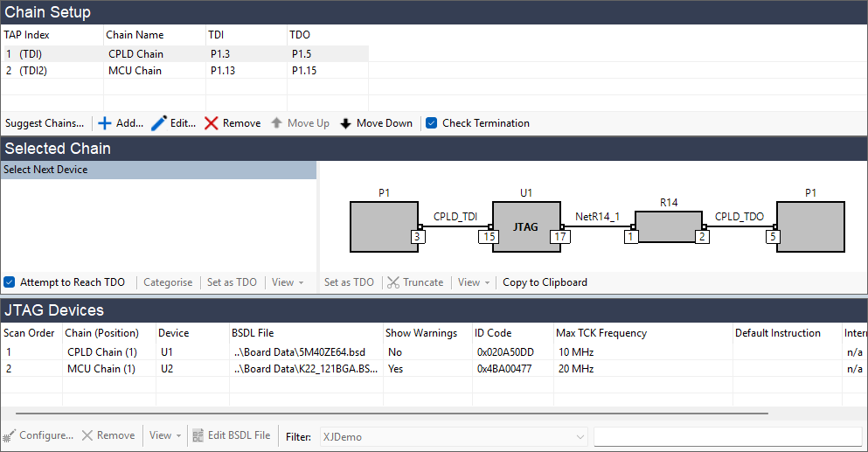
Task: Click the Move Down arrow icon
Action: point(346,123)
